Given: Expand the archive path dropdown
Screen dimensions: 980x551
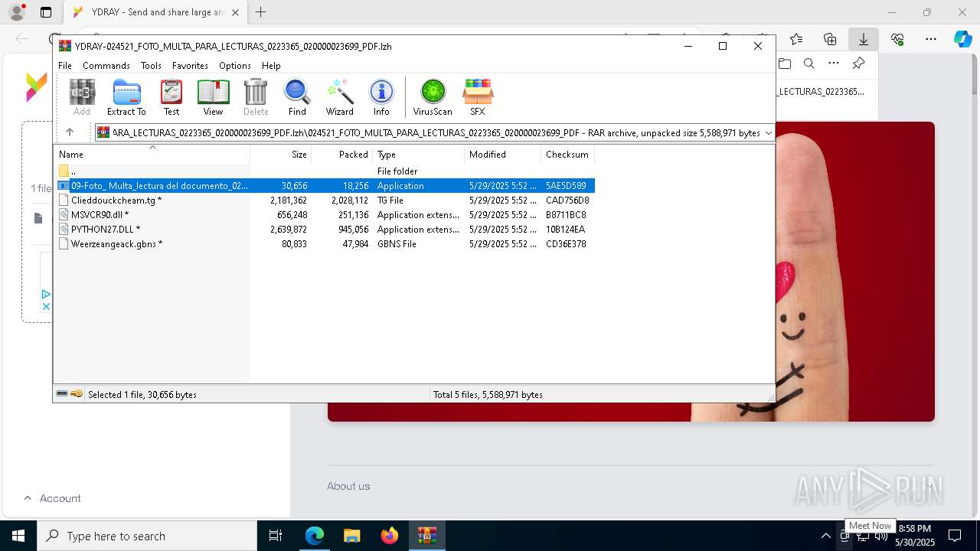Looking at the screenshot, I should 768,133.
